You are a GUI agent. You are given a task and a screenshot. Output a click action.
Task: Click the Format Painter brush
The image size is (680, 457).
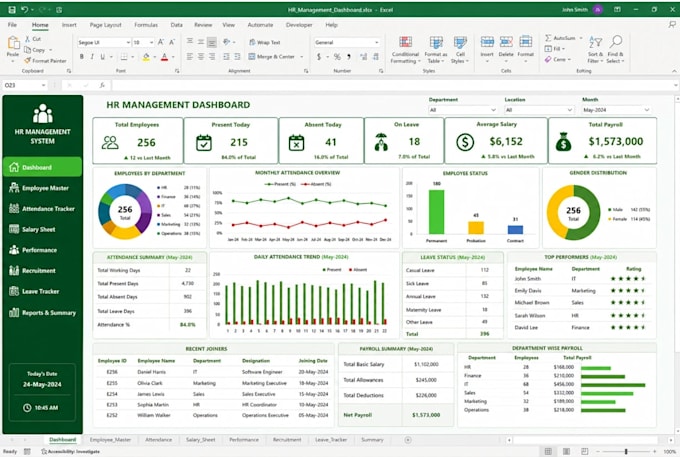tap(28, 61)
